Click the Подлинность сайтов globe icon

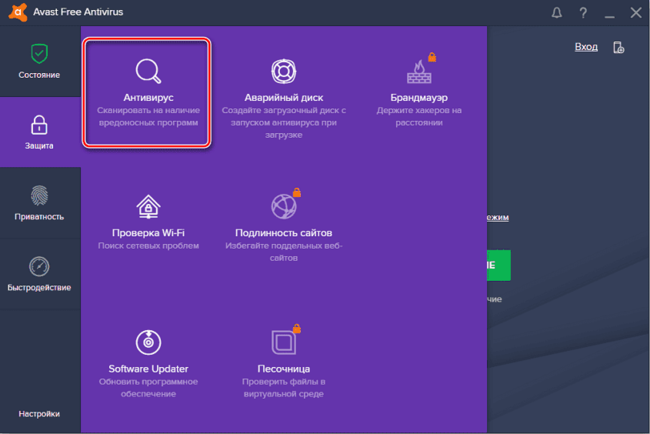coord(284,206)
